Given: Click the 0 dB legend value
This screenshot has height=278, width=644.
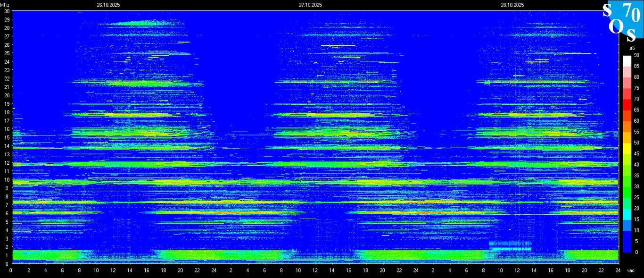Looking at the screenshot, I should [x=636, y=252].
